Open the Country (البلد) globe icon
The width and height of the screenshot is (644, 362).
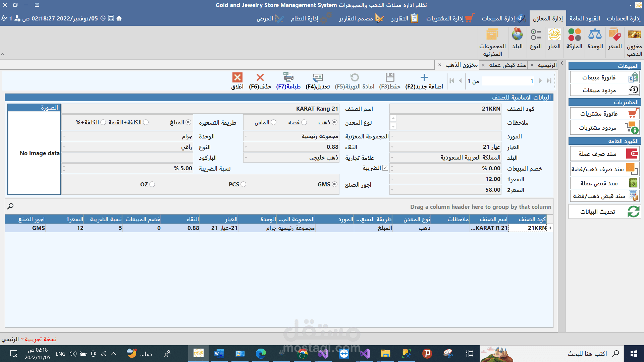pyautogui.click(x=517, y=35)
